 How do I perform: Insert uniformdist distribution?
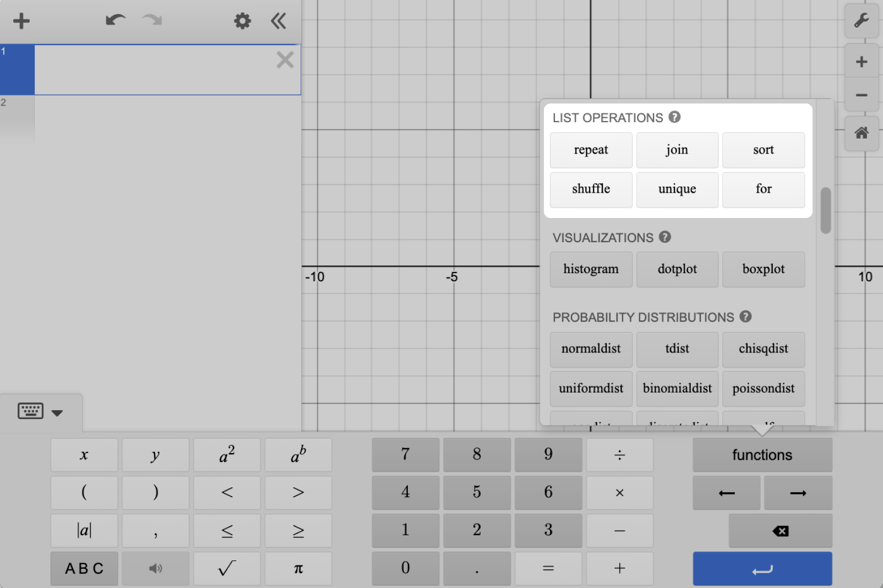[591, 389]
